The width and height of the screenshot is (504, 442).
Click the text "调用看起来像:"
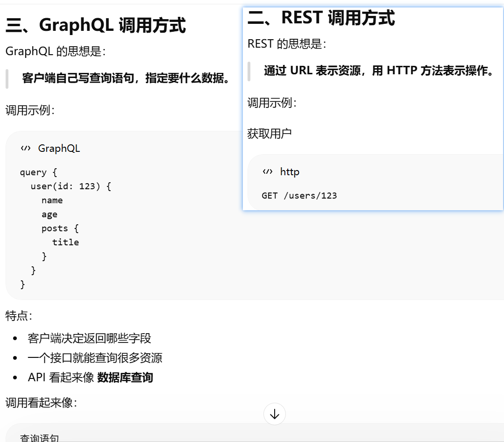coord(41,402)
